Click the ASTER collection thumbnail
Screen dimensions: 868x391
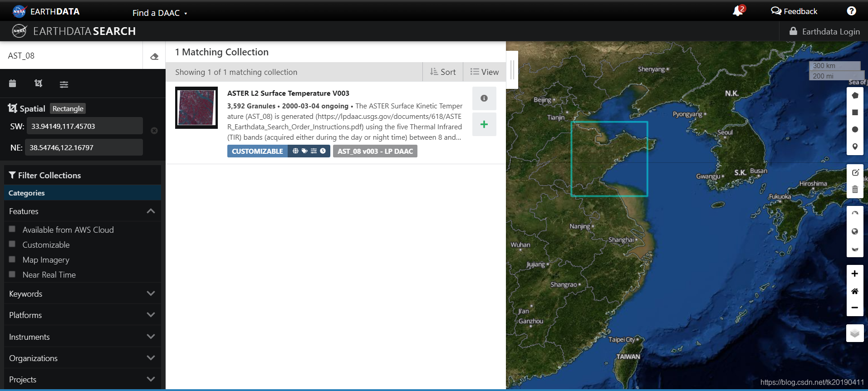(196, 108)
